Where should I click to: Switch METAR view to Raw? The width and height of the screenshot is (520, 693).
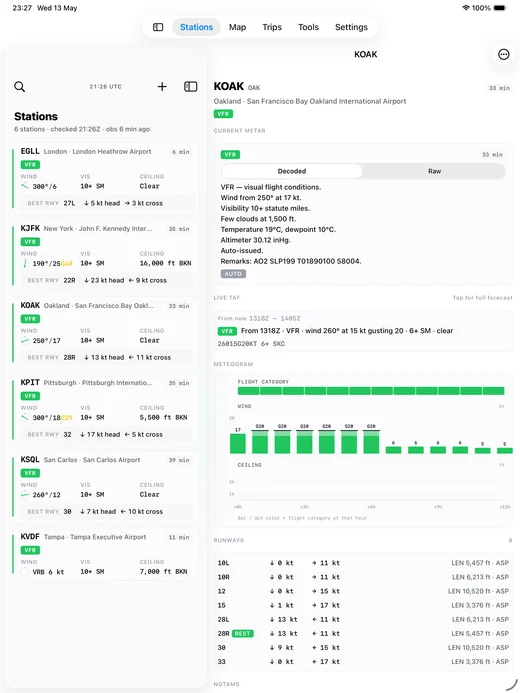[x=434, y=171]
